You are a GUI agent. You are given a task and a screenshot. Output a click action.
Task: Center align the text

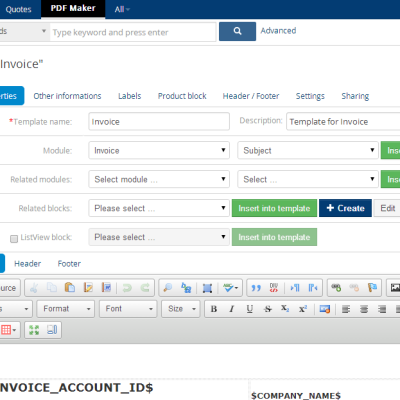[364, 309]
